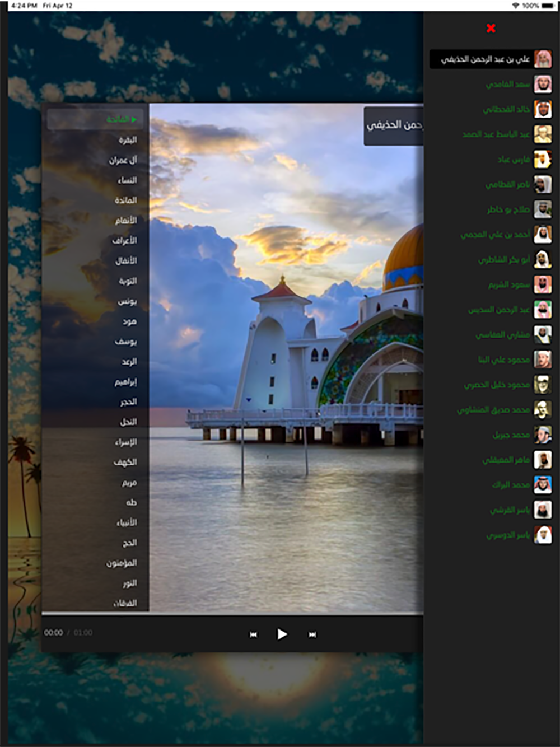Image resolution: width=560 pixels, height=747 pixels.
Task: Play surah يوسف from the surah list
Action: click(125, 342)
